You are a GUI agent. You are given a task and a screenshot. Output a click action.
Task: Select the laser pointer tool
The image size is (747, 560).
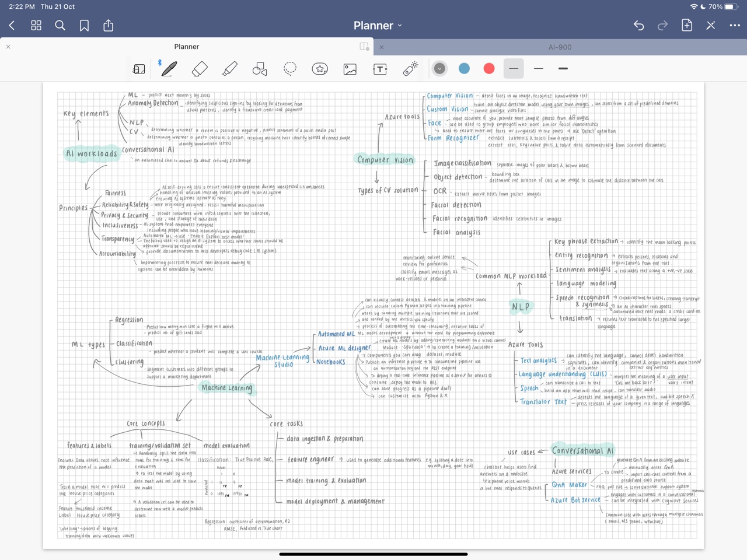(x=410, y=69)
